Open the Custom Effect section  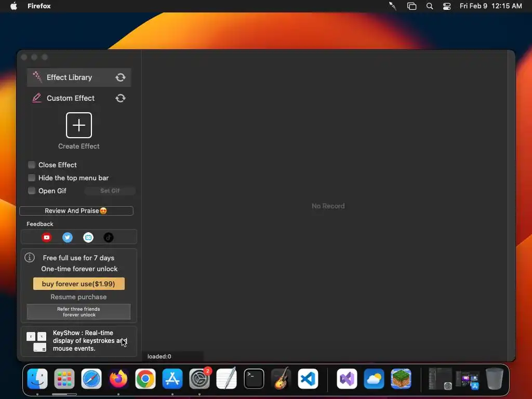(79, 98)
